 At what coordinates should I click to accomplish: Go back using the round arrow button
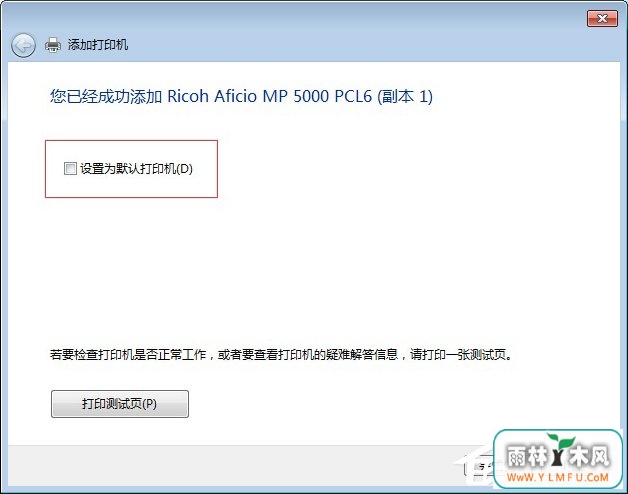pyautogui.click(x=23, y=45)
